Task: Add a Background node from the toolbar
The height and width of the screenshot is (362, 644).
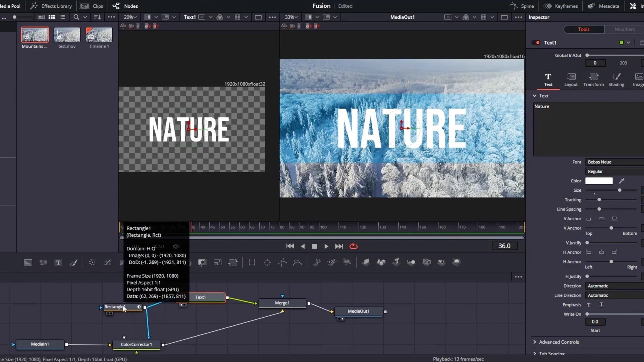Action: click(x=28, y=262)
